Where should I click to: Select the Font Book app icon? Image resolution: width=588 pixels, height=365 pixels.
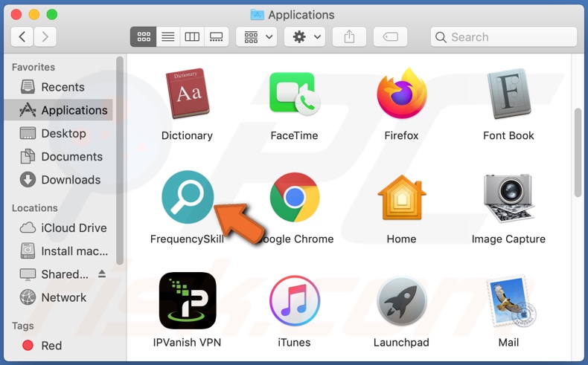point(508,94)
